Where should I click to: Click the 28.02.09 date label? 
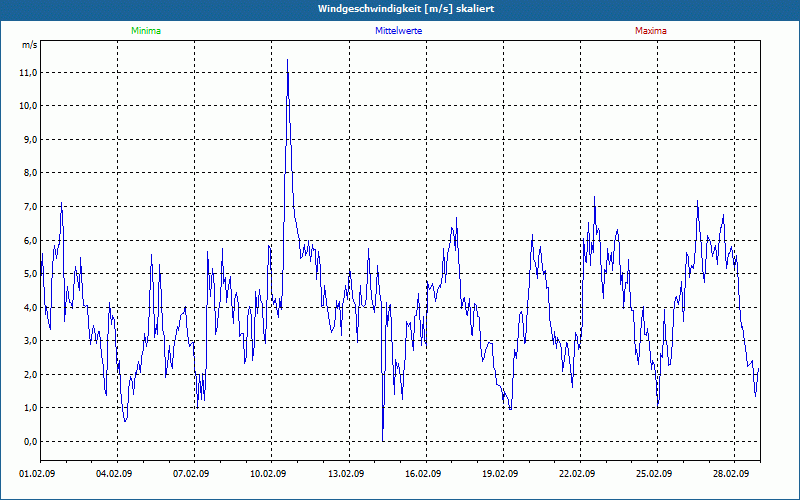731,473
